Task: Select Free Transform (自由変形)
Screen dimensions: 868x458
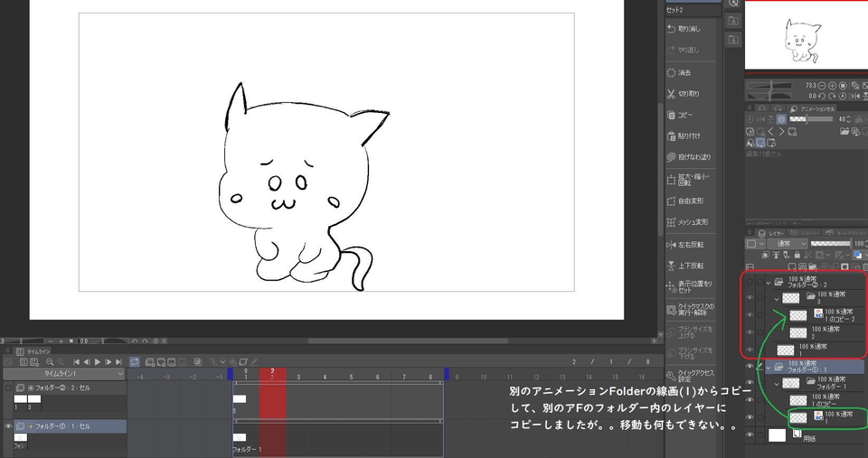Action: point(690,201)
